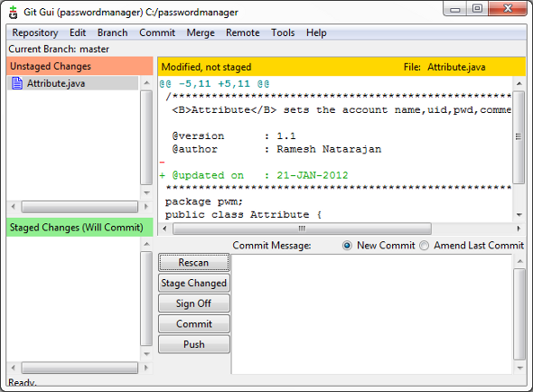
Task: Click the file icon beside Attribute.java
Action: 17,83
